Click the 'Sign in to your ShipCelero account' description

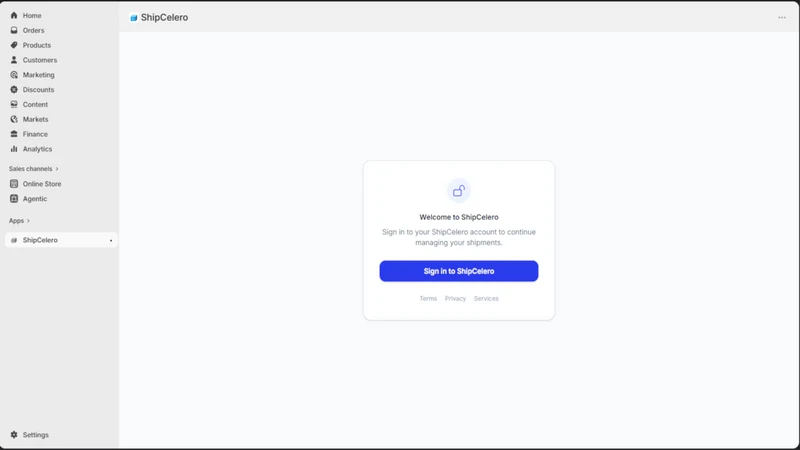tap(459, 237)
